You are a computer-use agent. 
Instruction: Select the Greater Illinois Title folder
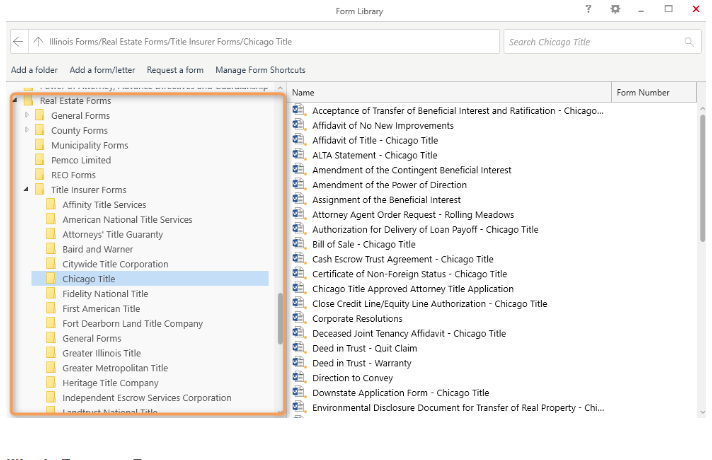[x=101, y=353]
